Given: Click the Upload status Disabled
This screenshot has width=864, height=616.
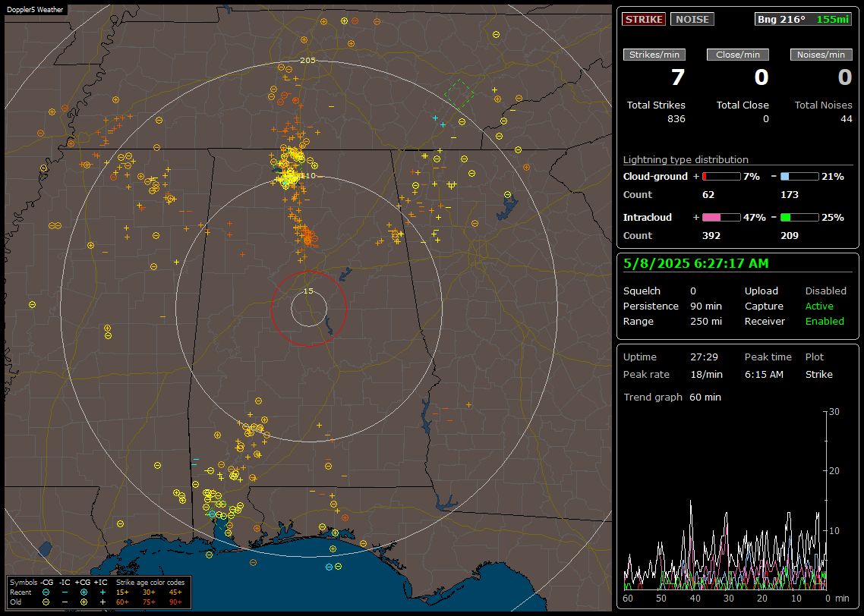Looking at the screenshot, I should tap(825, 291).
